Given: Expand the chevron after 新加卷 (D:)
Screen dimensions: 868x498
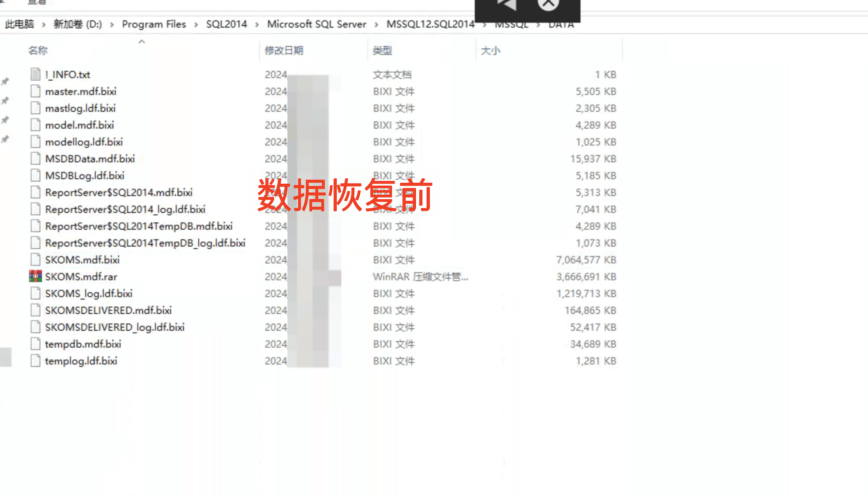Looking at the screenshot, I should click(x=112, y=25).
